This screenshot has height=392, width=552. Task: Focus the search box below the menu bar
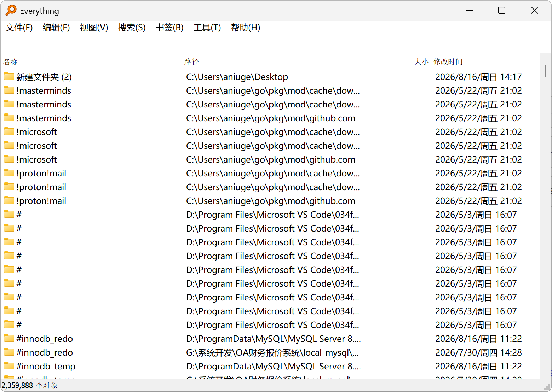point(276,43)
